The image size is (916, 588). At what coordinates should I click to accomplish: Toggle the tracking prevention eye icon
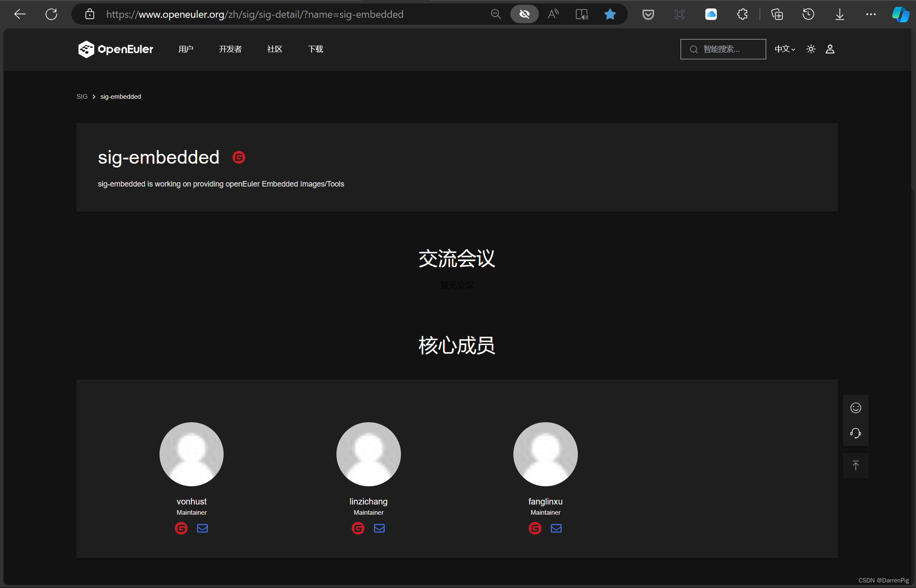524,14
